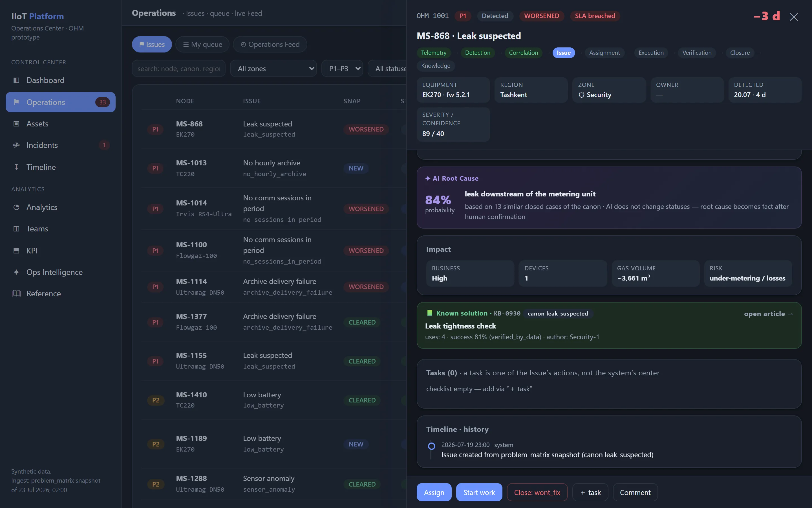Select the MS-1189 Low battery row

pyautogui.click(x=273, y=444)
